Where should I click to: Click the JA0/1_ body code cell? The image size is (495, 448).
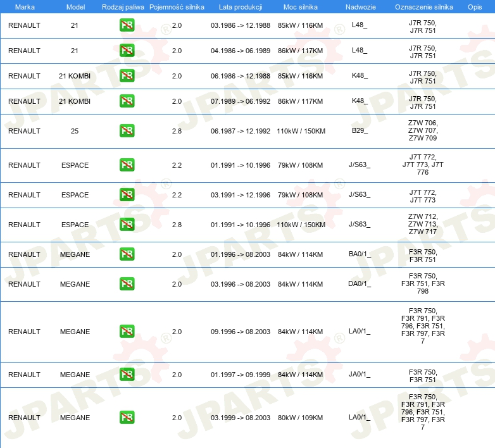360,374
